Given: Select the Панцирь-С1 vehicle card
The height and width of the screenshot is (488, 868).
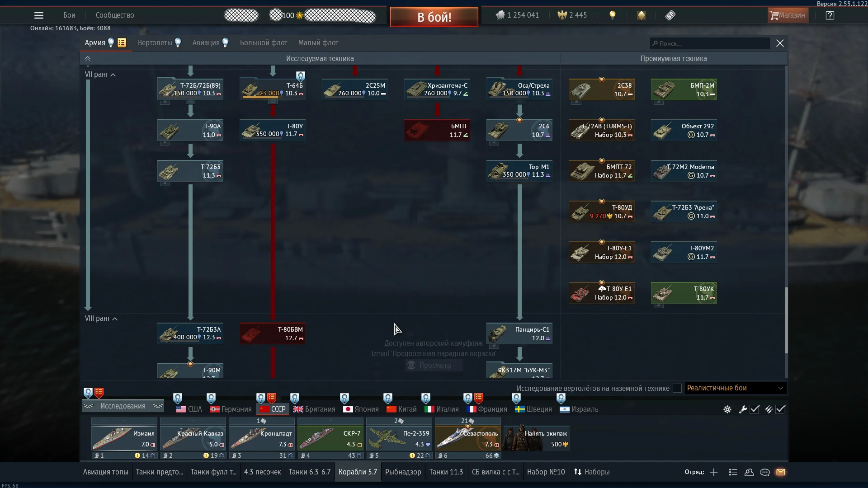Looking at the screenshot, I should (519, 333).
